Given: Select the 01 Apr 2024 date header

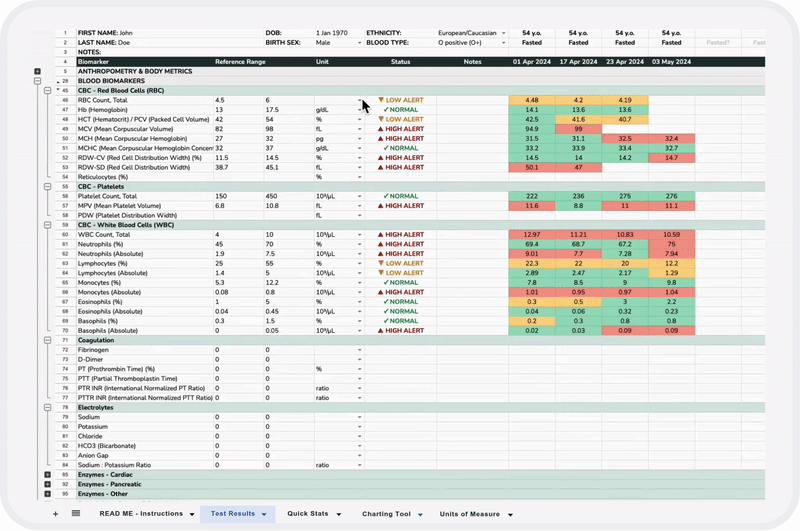Looking at the screenshot, I should click(x=532, y=62).
